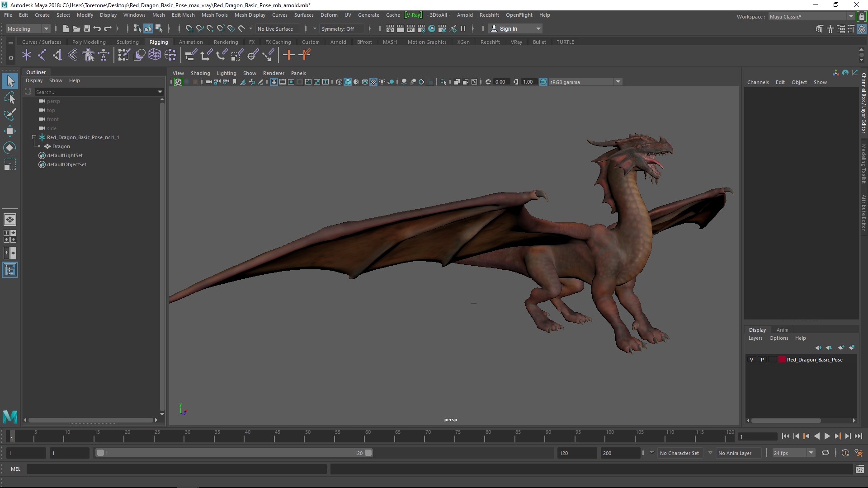
Task: Click the Create Lattice shelf icon
Action: tap(155, 55)
